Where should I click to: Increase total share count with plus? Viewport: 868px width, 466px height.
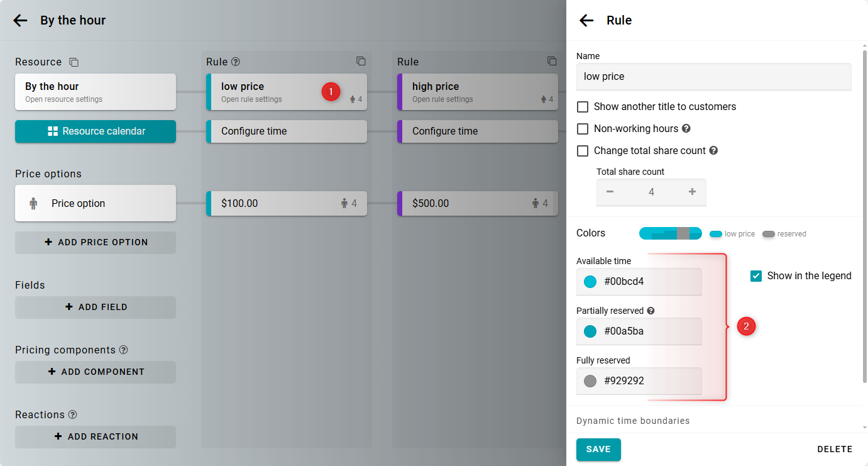692,192
